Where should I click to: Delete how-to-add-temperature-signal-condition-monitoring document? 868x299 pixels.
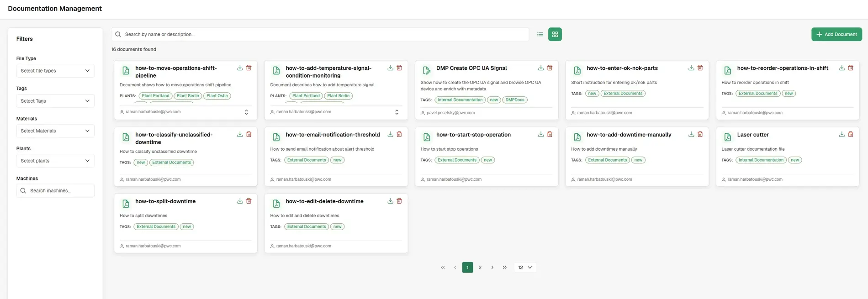(399, 68)
